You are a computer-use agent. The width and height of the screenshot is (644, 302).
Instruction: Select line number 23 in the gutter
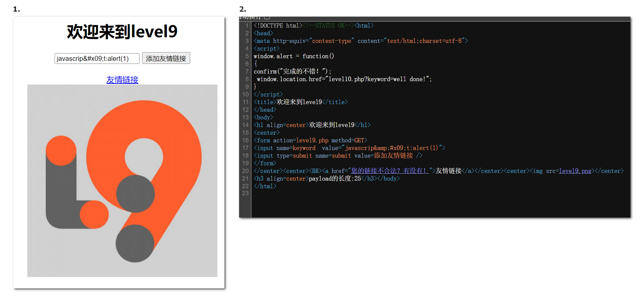coord(245,193)
